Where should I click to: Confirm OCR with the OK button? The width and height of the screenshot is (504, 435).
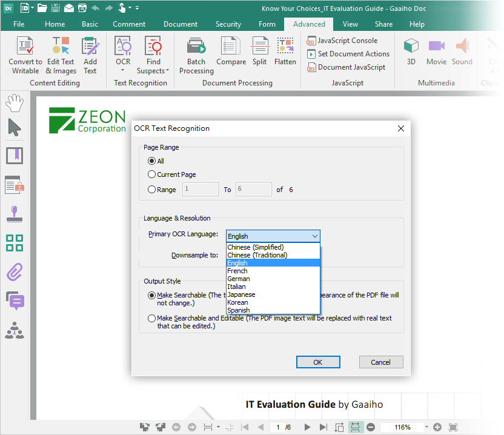click(318, 362)
